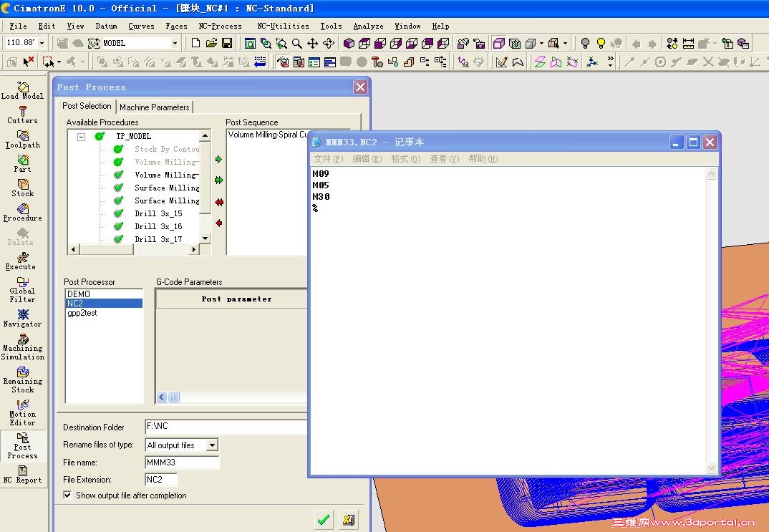The height and width of the screenshot is (532, 769).
Task: Click the isometric view cube icon
Action: tap(349, 43)
